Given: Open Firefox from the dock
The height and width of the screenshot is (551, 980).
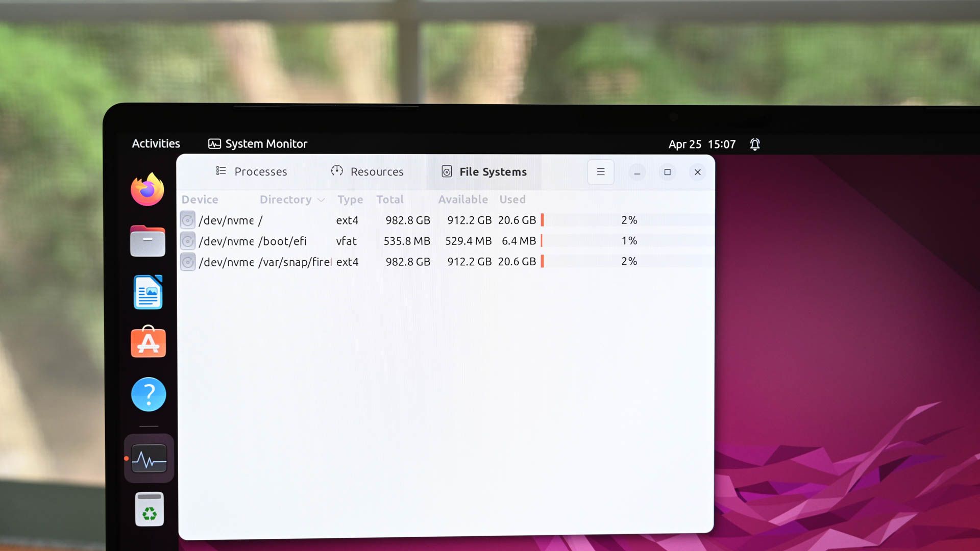Looking at the screenshot, I should (x=148, y=190).
